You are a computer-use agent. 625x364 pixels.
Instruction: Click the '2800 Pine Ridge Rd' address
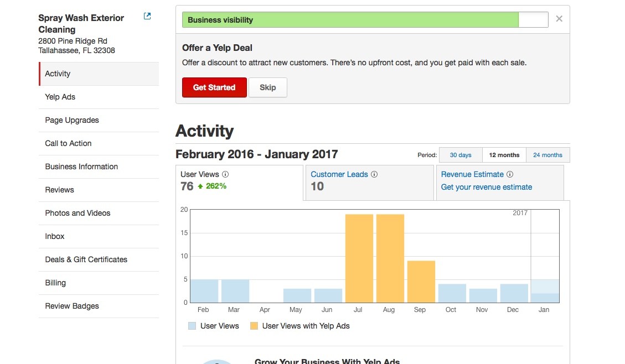coord(73,41)
